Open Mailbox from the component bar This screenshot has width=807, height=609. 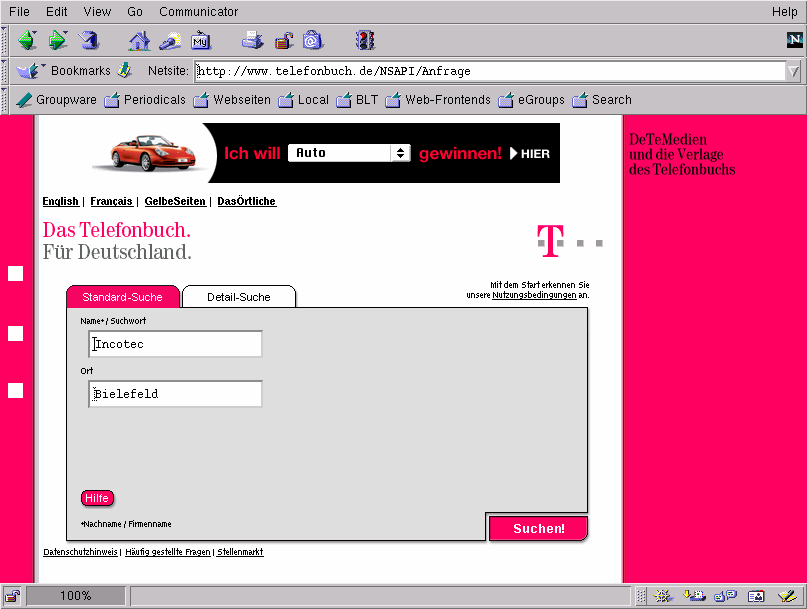(694, 596)
